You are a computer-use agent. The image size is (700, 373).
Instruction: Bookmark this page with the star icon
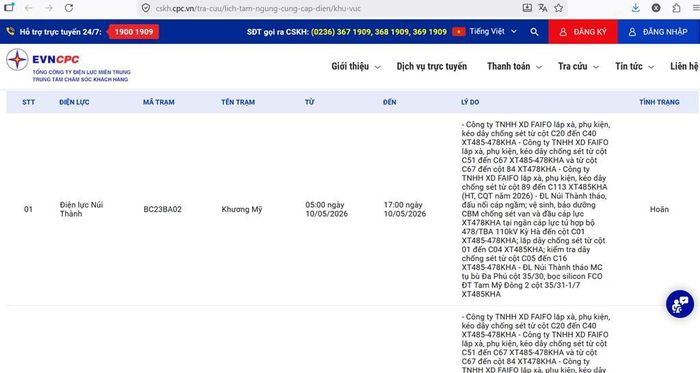coord(558,8)
